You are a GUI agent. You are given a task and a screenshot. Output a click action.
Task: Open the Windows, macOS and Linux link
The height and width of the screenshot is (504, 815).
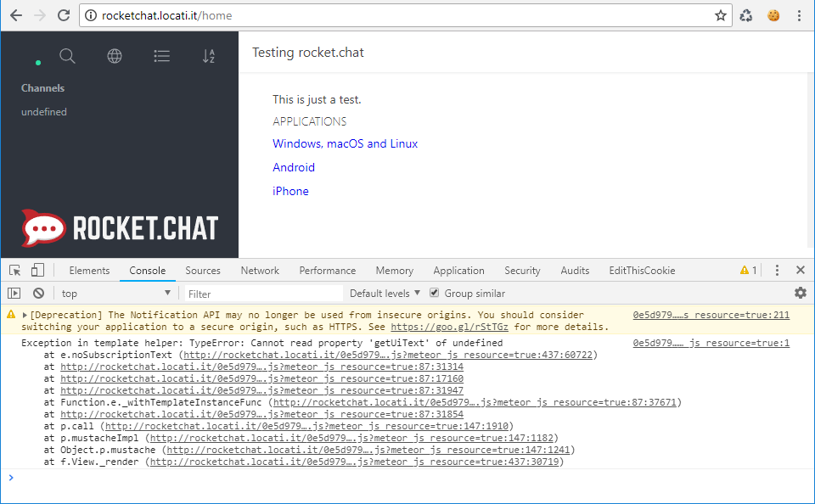tap(346, 143)
